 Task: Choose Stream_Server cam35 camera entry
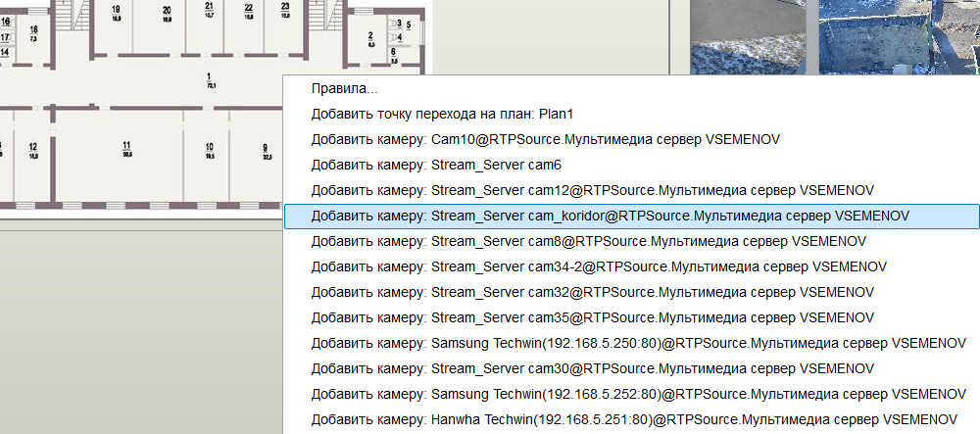[x=631, y=317]
